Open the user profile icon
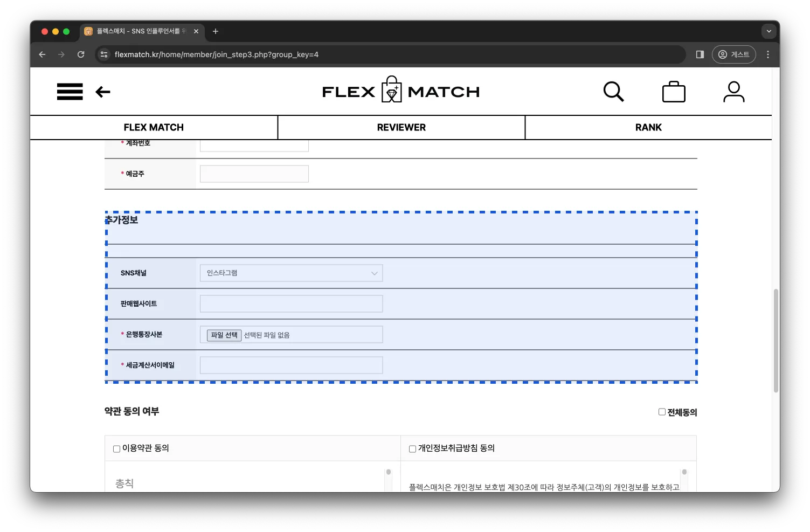Image resolution: width=810 pixels, height=532 pixels. [733, 92]
